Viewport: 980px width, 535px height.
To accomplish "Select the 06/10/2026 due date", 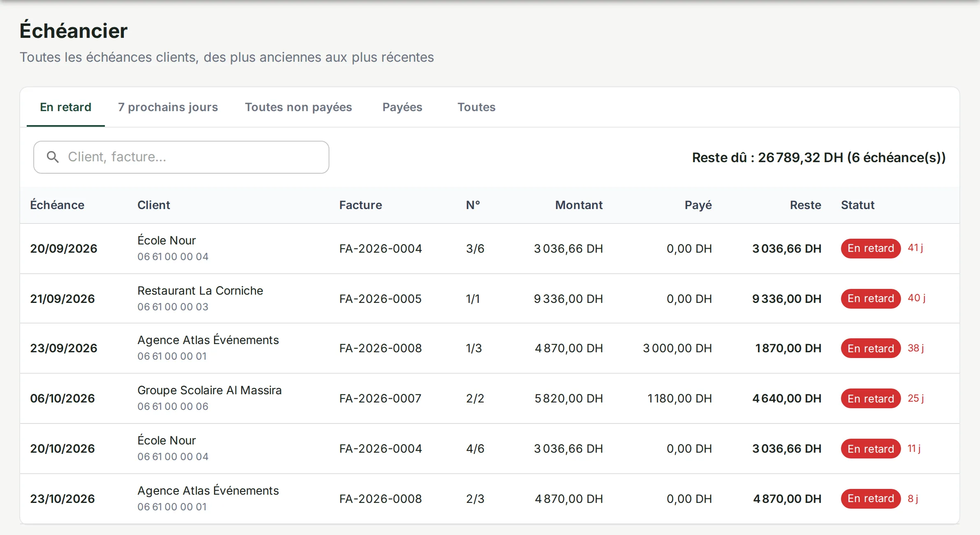I will (x=63, y=398).
